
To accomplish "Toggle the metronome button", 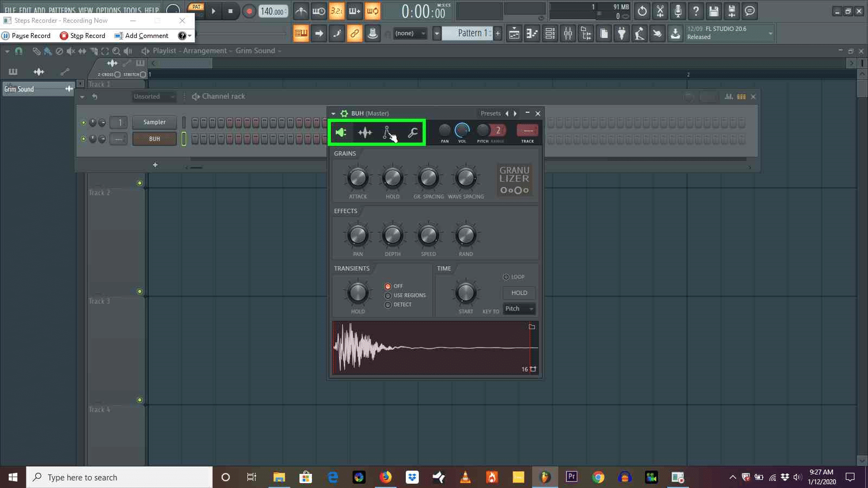I will 301,11.
